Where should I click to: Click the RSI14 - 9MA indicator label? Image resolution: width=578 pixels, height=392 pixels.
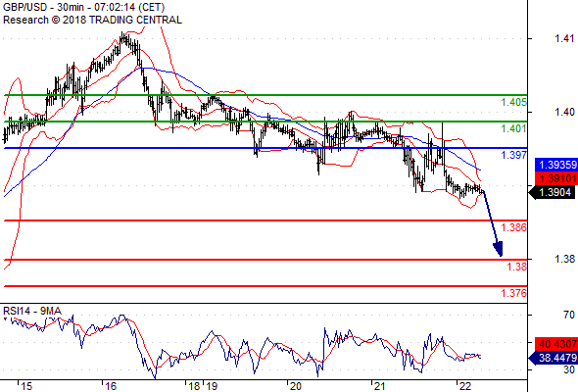coord(31,312)
